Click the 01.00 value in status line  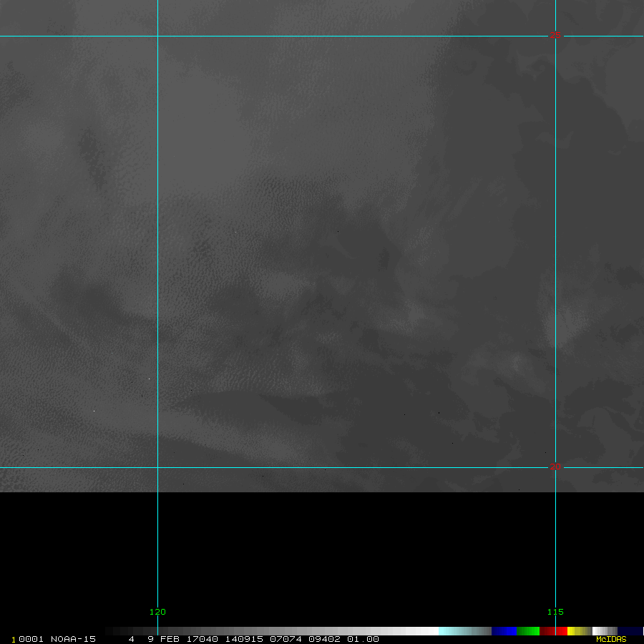[x=363, y=639]
